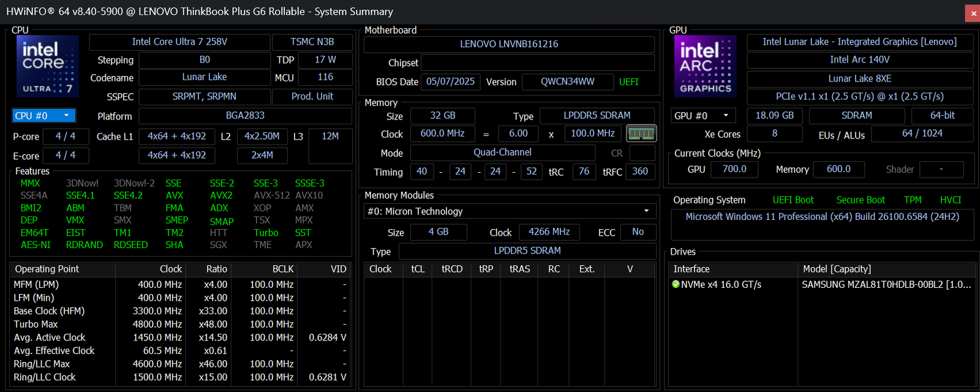Click the tRCD memory timing column header

[452, 269]
